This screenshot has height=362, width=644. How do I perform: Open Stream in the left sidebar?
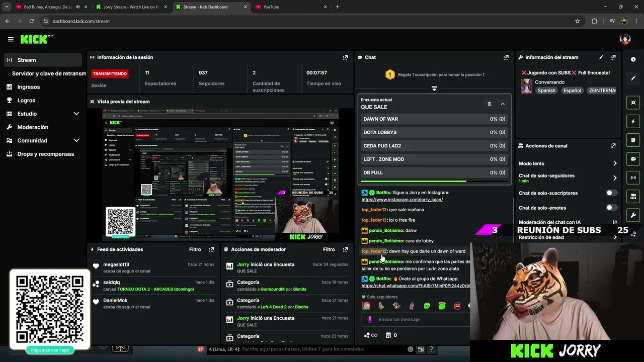pyautogui.click(x=43, y=60)
